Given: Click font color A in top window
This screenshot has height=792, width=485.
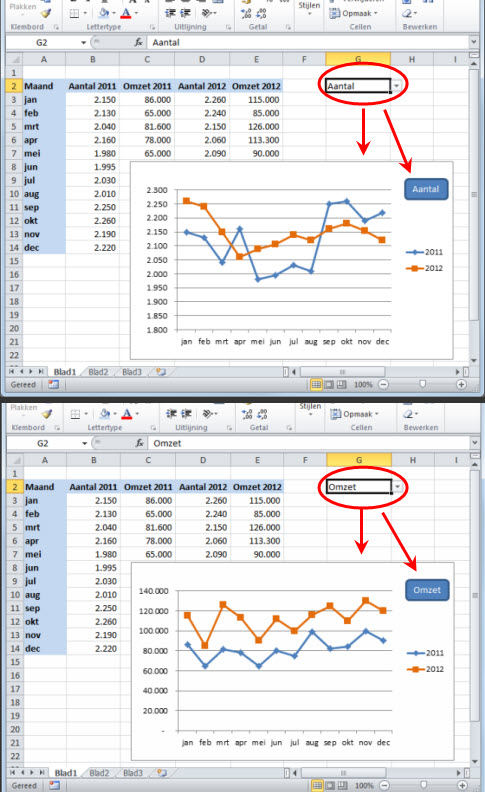Looking at the screenshot, I should (126, 13).
